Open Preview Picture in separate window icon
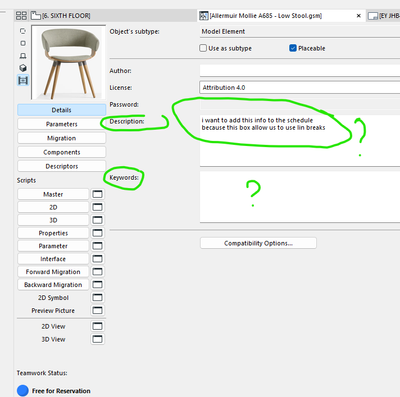The width and height of the screenshot is (400, 397). coord(97,310)
